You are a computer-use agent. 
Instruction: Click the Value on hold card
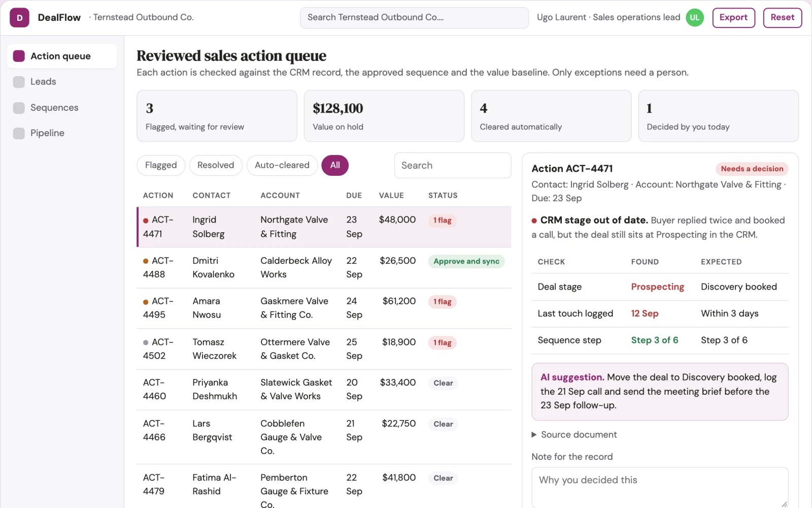tap(384, 116)
